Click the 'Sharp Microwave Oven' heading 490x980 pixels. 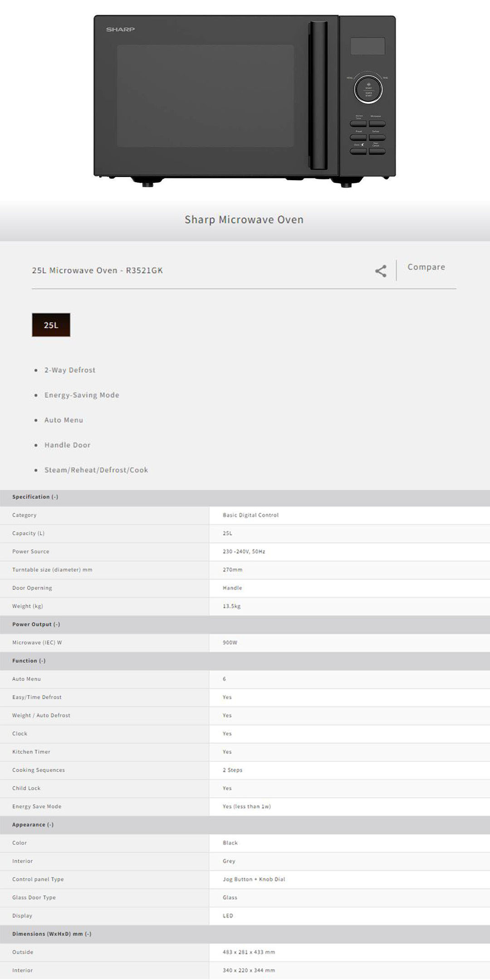pos(244,220)
